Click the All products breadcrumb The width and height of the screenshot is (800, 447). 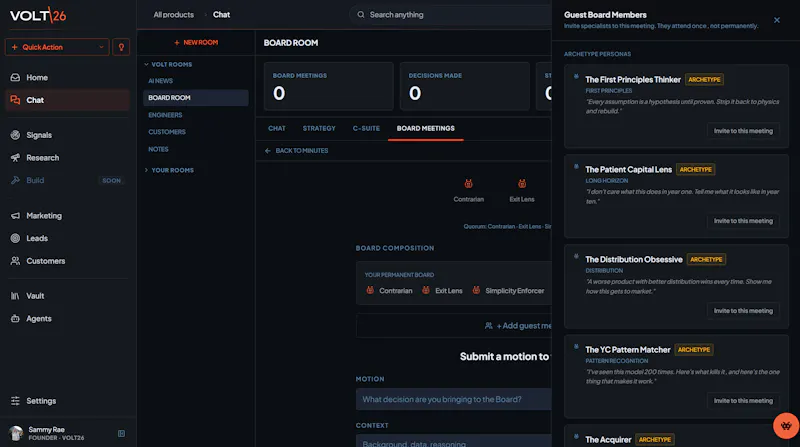pyautogui.click(x=173, y=15)
